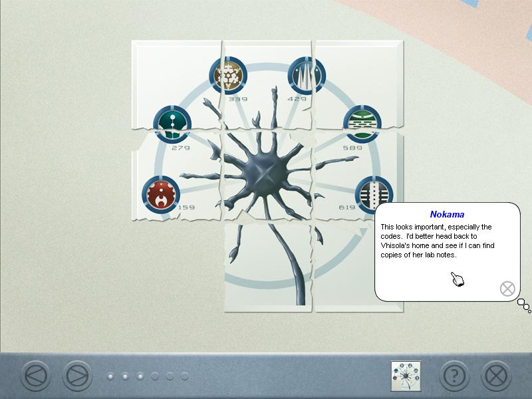Click the neuron cell body center
The width and height of the screenshot is (532, 399).
(267, 174)
